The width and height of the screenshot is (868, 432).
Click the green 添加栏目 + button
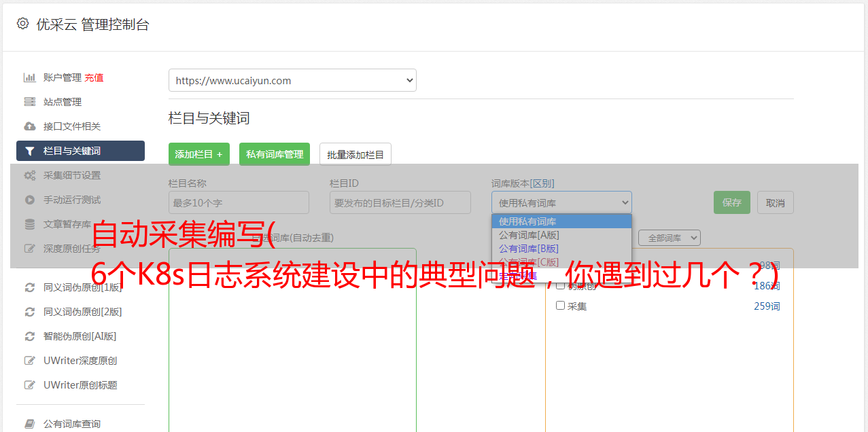(199, 154)
